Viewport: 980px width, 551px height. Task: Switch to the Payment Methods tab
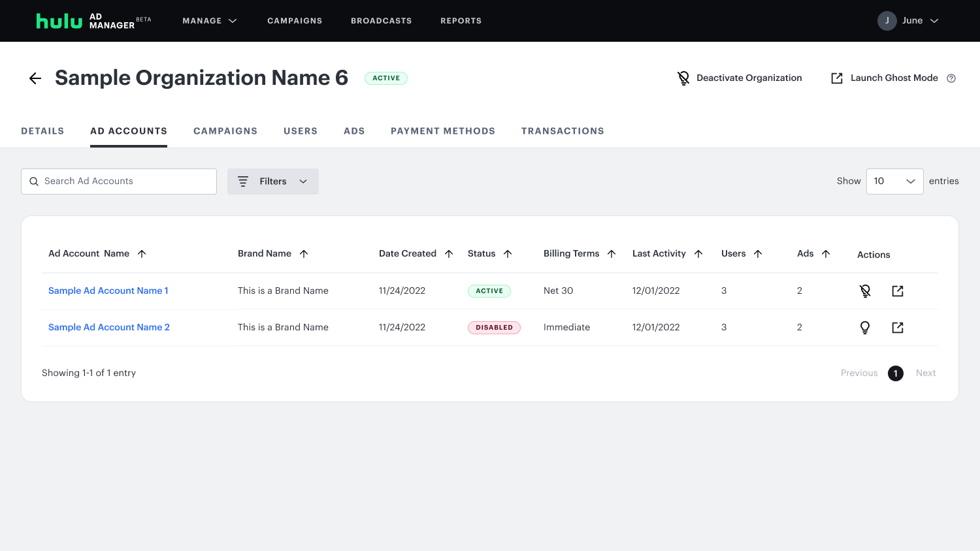tap(443, 131)
